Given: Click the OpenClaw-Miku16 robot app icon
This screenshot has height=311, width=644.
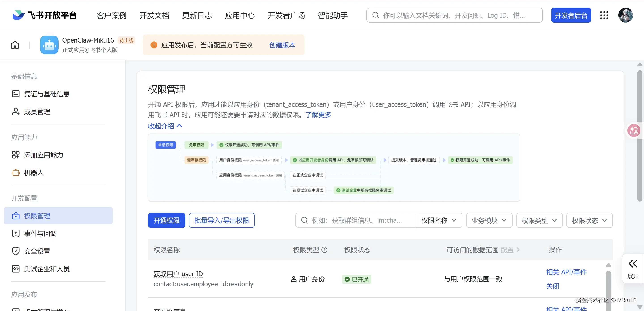Looking at the screenshot, I should (x=49, y=45).
